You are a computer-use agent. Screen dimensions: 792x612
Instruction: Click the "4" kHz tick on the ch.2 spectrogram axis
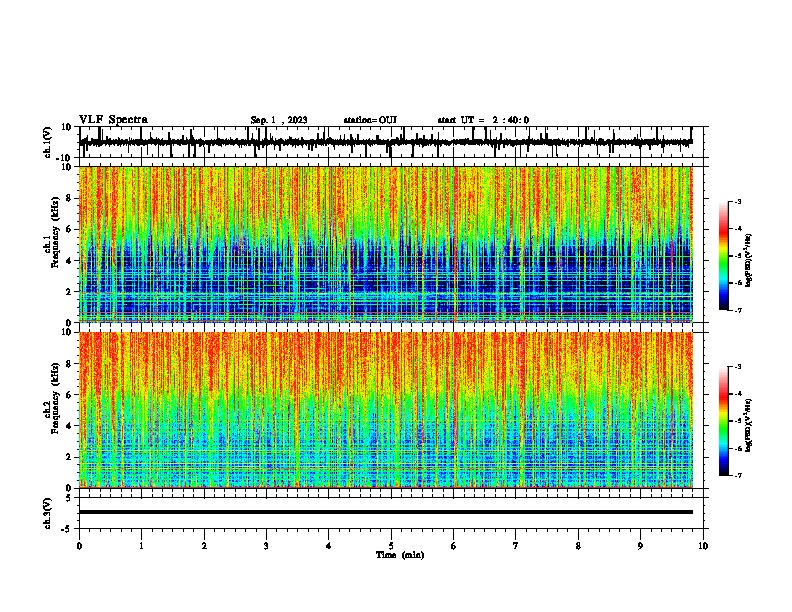pyautogui.click(x=69, y=426)
